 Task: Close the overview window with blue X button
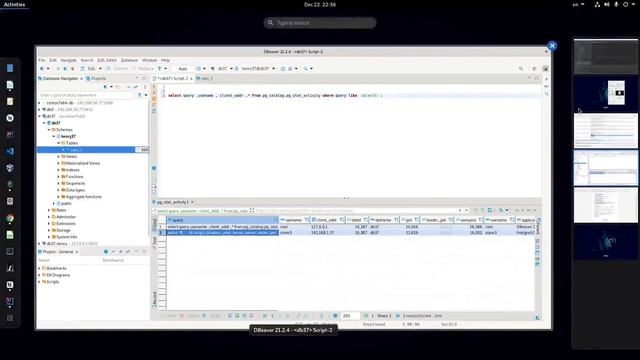(552, 46)
